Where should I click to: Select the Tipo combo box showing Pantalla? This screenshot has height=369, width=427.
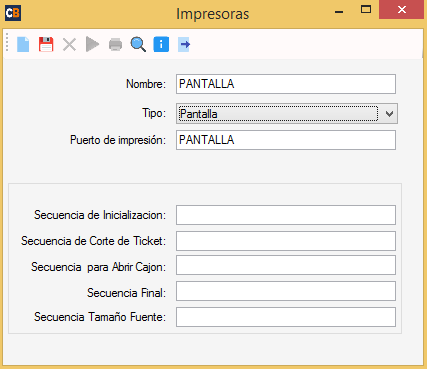coord(287,114)
